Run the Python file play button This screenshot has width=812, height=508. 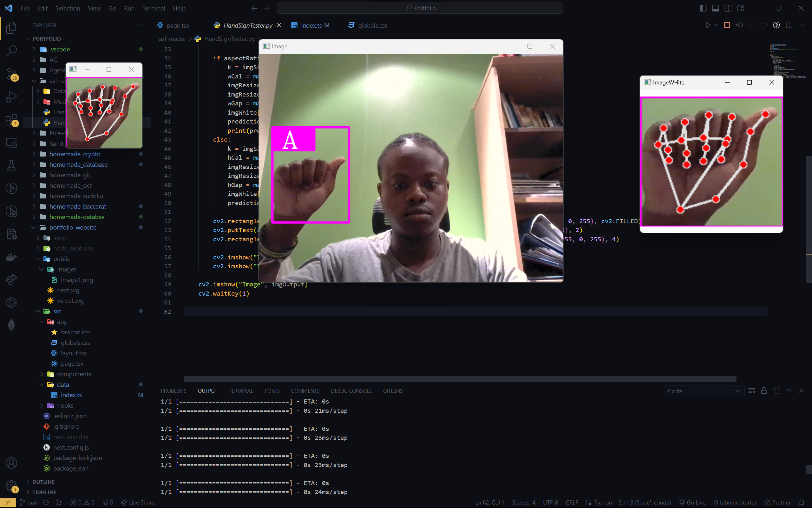[x=708, y=25]
